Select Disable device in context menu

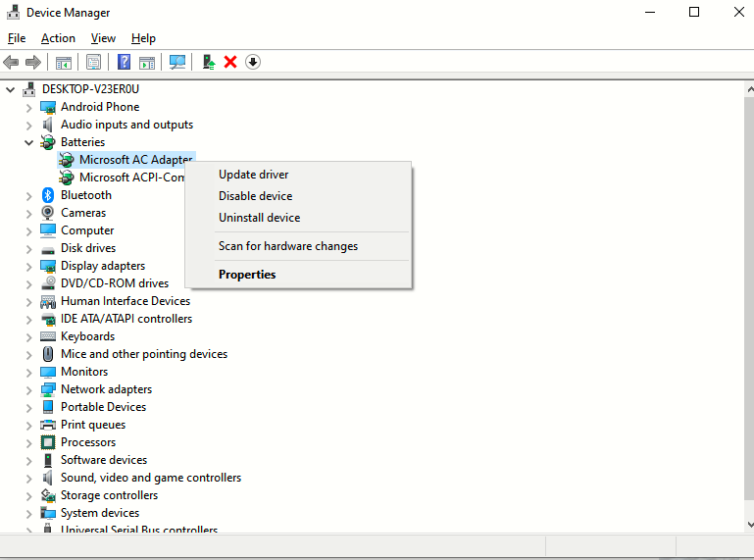point(255,196)
